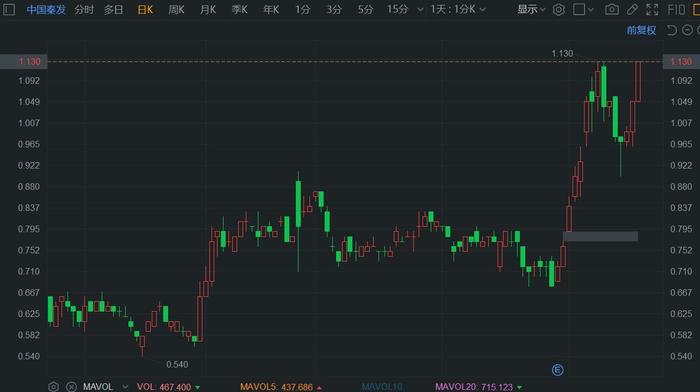The width and height of the screenshot is (700, 392).
Task: Enter fullscreen chart mode
Action: pyautogui.click(x=652, y=9)
